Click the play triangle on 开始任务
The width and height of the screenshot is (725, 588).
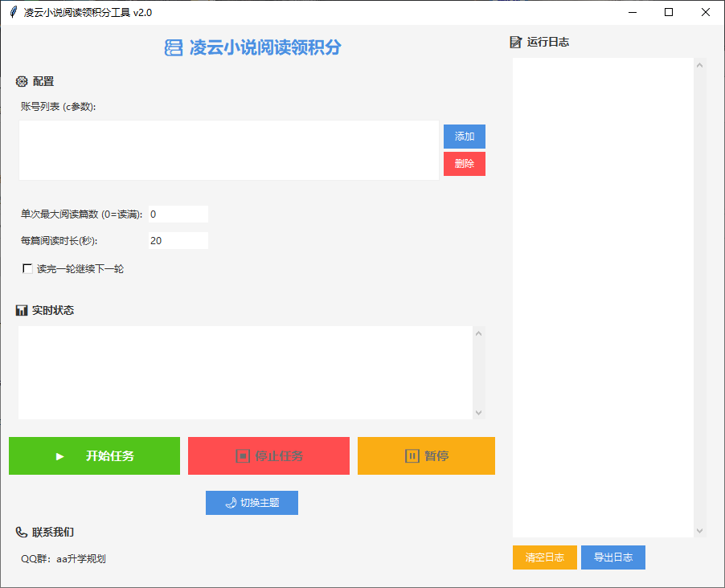coord(59,456)
